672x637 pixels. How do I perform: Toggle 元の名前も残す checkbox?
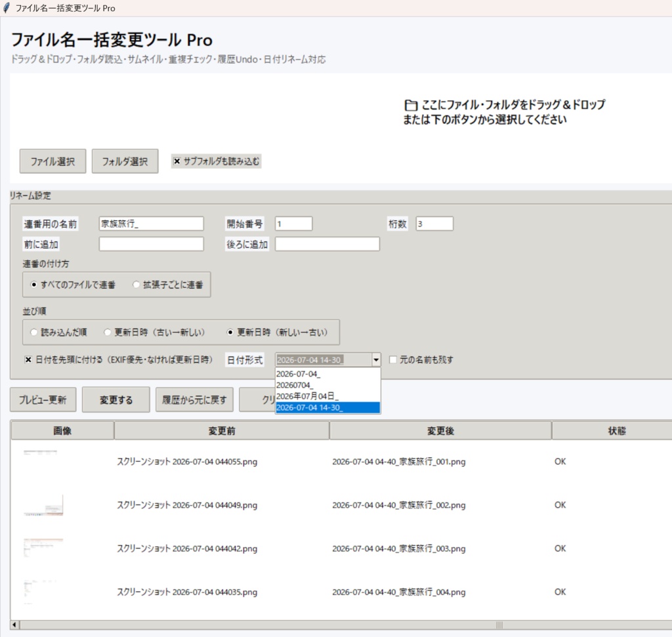392,360
